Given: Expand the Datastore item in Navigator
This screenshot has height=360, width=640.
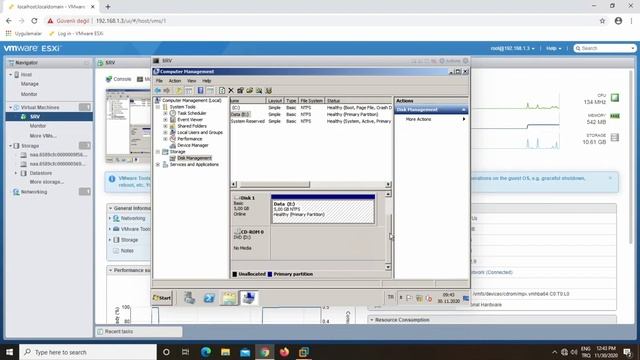Looking at the screenshot, I should tap(16, 173).
